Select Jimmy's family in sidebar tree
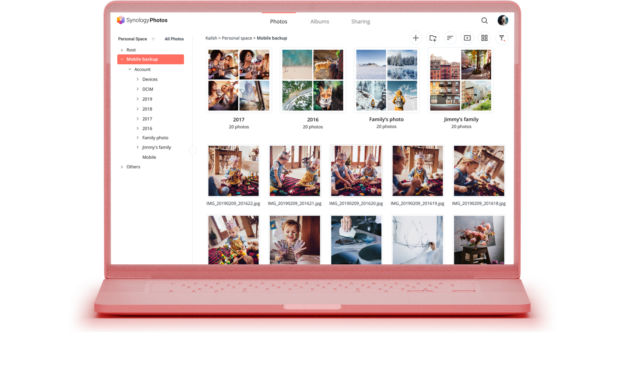 click(x=156, y=147)
